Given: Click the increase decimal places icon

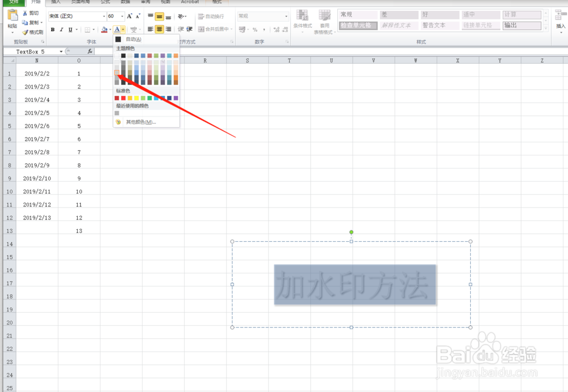Looking at the screenshot, I should (277, 29).
